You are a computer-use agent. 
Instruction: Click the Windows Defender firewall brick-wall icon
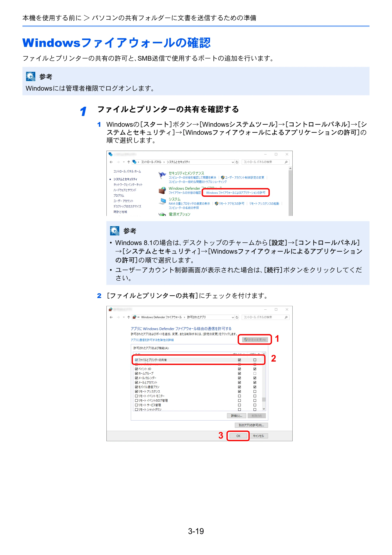(x=162, y=190)
